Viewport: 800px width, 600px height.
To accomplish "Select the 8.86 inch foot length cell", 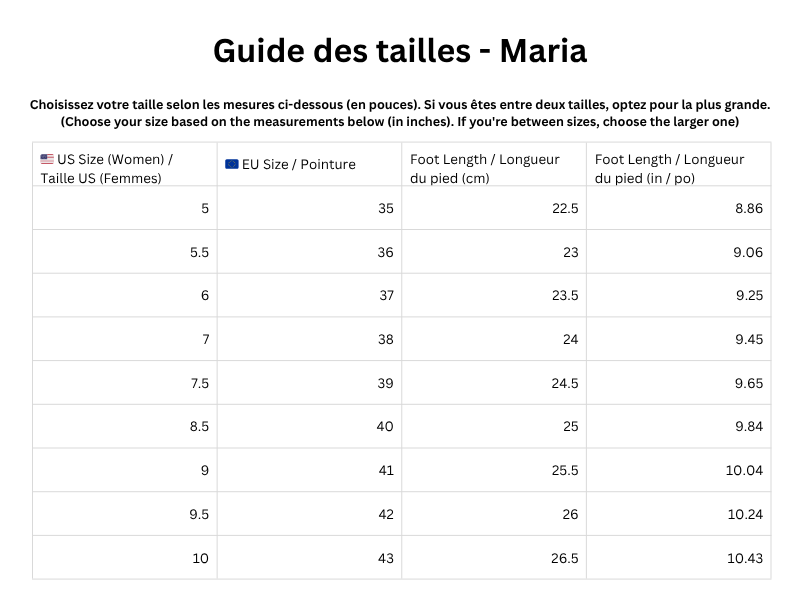I will 747,209.
